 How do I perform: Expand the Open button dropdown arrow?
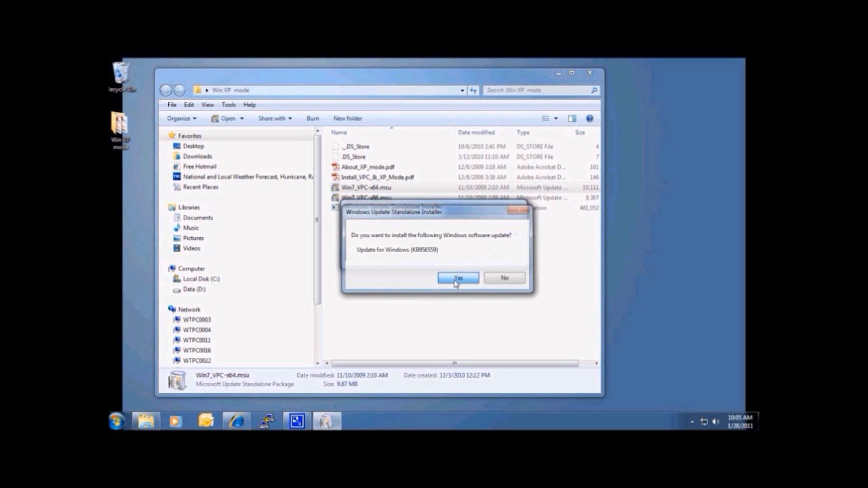(x=242, y=119)
